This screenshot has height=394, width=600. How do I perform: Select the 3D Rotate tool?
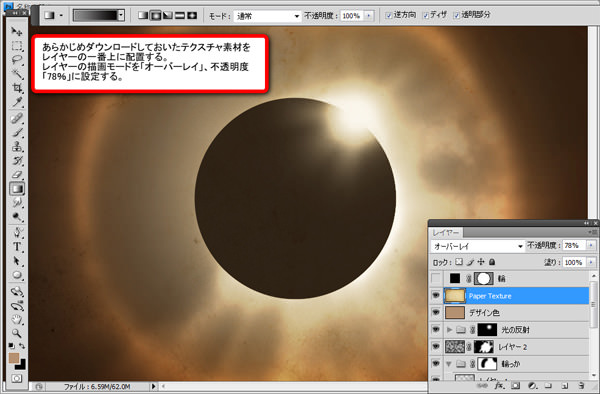16,291
